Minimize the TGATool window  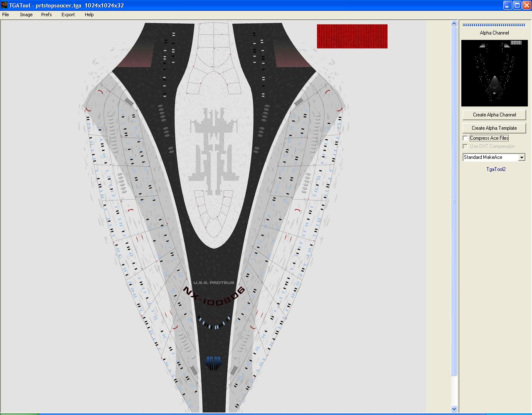(507, 5)
